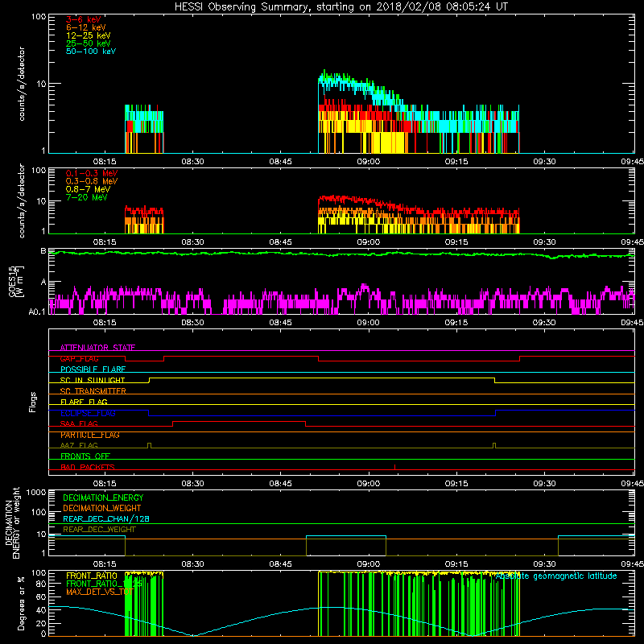Select the SAA_FLAG label
Image resolution: width=644 pixels, height=644 pixels.
79,423
